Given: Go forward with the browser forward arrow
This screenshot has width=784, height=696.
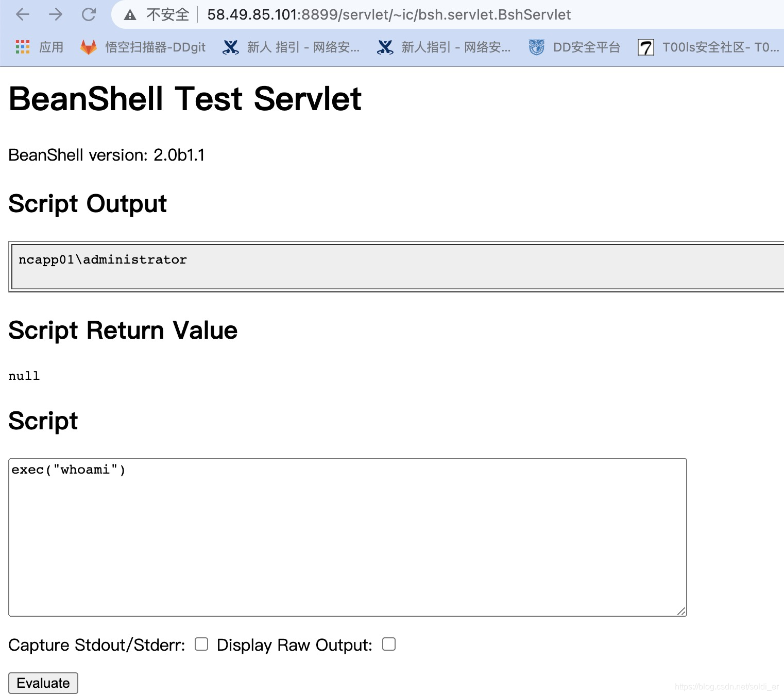Looking at the screenshot, I should pos(56,14).
